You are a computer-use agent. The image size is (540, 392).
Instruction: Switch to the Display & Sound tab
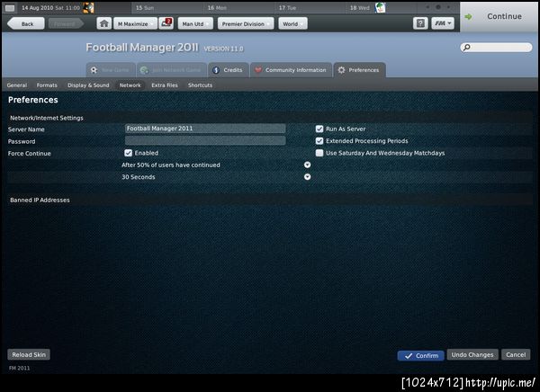click(x=88, y=85)
